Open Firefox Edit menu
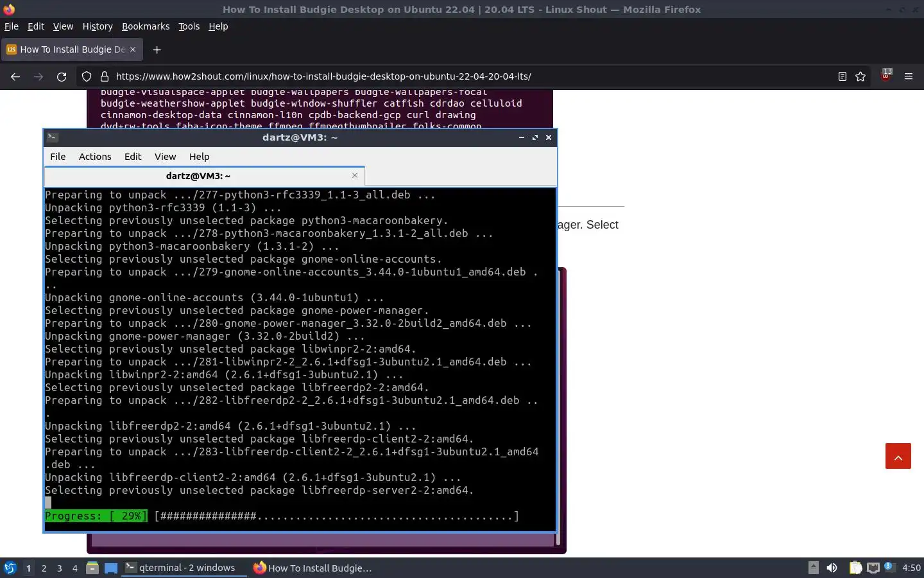Image resolution: width=924 pixels, height=578 pixels. (x=36, y=26)
